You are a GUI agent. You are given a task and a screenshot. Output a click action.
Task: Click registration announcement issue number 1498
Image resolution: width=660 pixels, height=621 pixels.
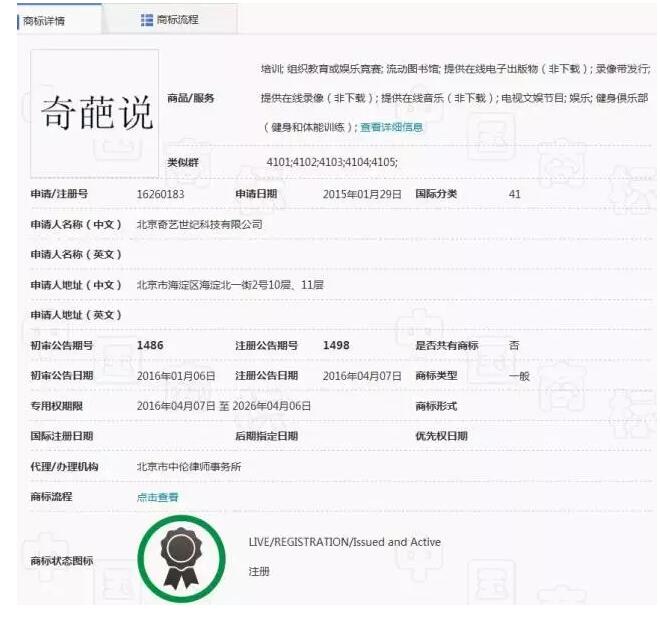[336, 345]
